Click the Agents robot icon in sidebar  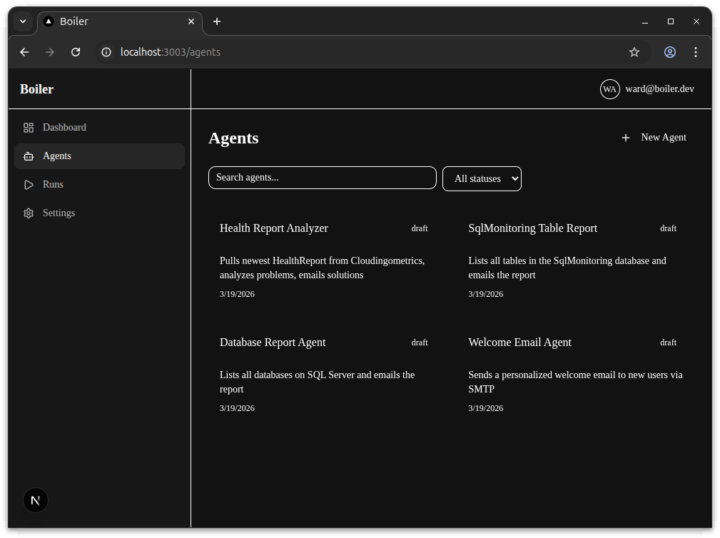pos(28,157)
